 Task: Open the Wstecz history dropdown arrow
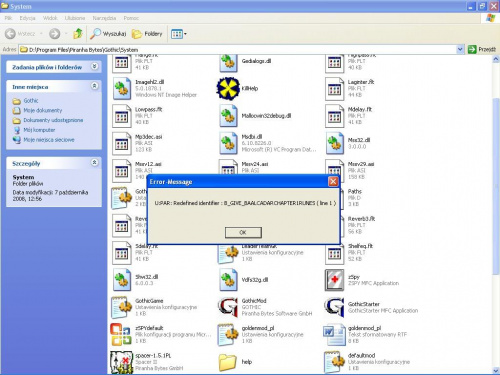[41, 34]
